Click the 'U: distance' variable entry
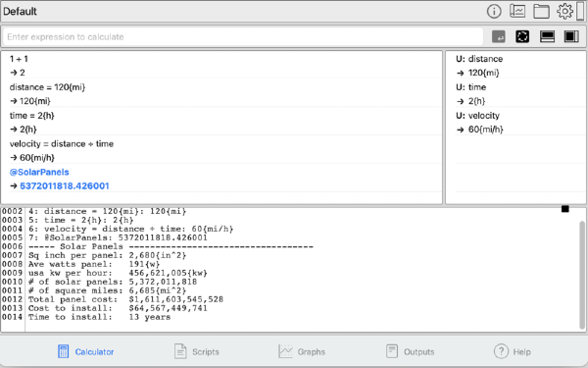The image size is (588, 368). tap(479, 59)
